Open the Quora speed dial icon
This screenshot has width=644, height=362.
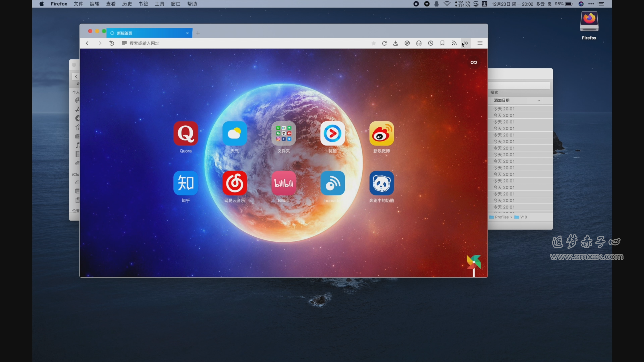click(x=185, y=133)
